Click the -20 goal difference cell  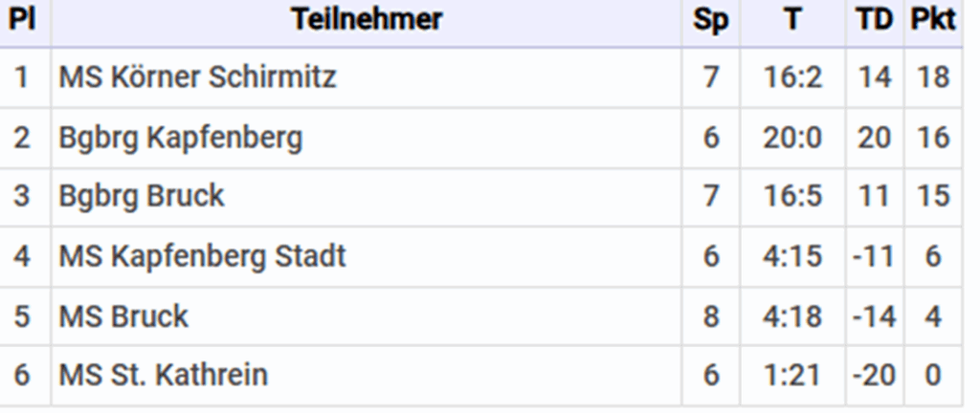point(874,375)
